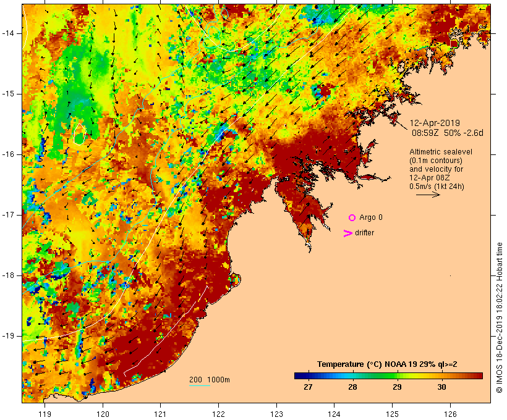Click the 'Altimetric sealevel' label
This screenshot has height=420, width=507.
point(441,152)
